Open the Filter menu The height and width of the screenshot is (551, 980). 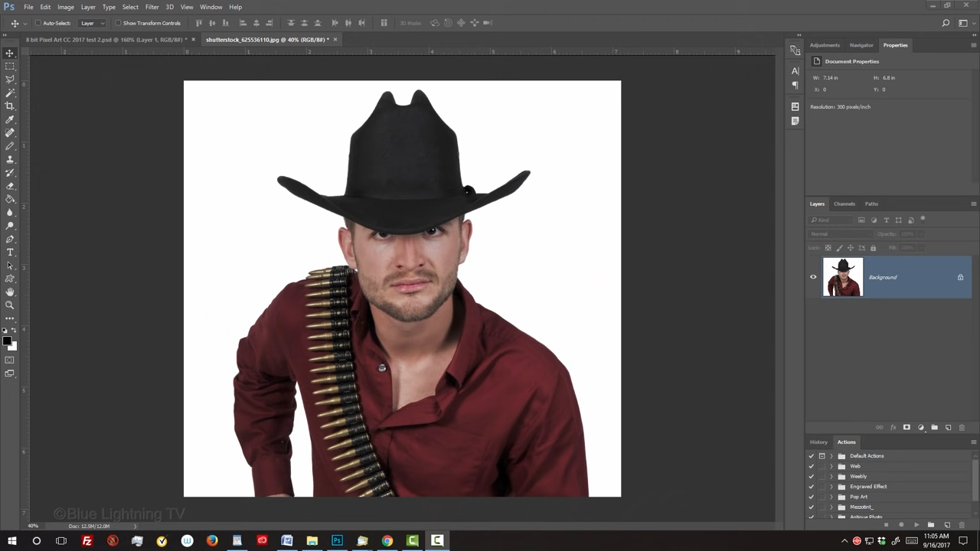(152, 7)
